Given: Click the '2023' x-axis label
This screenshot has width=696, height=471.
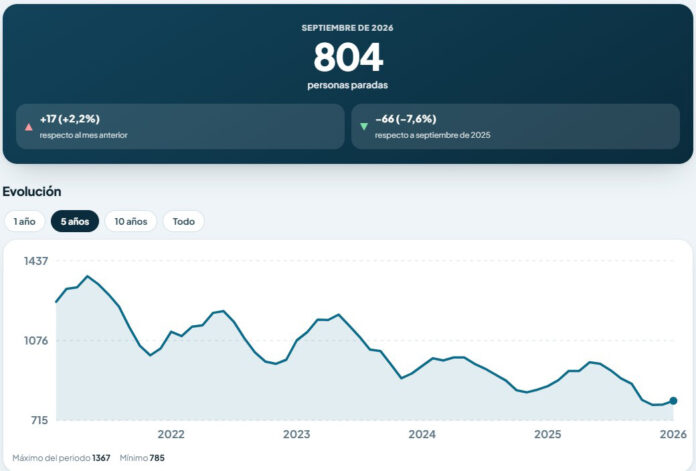Looking at the screenshot, I should [297, 434].
